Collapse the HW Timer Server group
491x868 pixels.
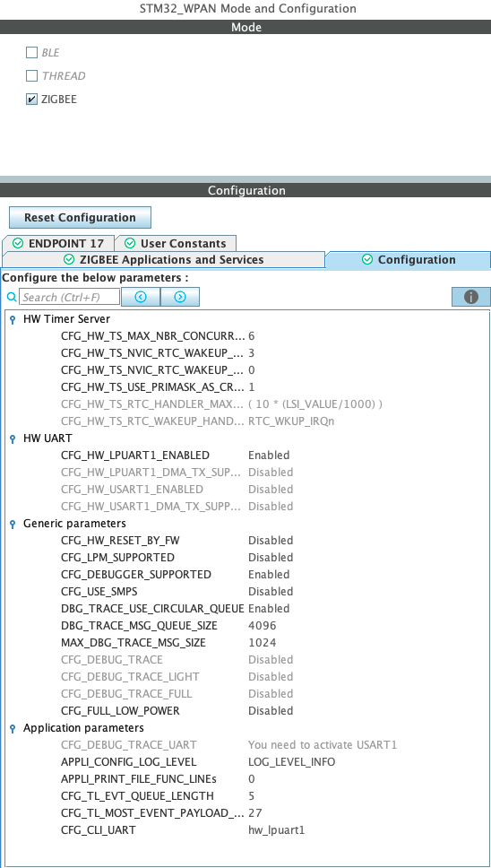(13, 320)
